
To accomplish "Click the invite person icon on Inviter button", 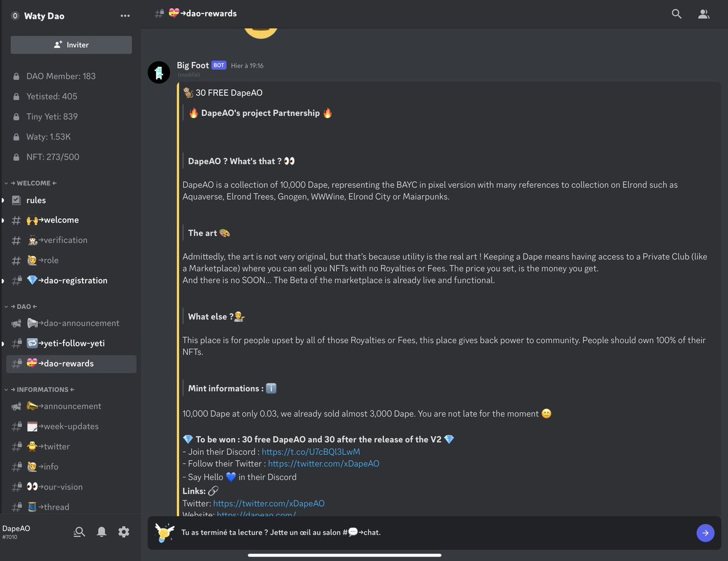I will tap(58, 45).
